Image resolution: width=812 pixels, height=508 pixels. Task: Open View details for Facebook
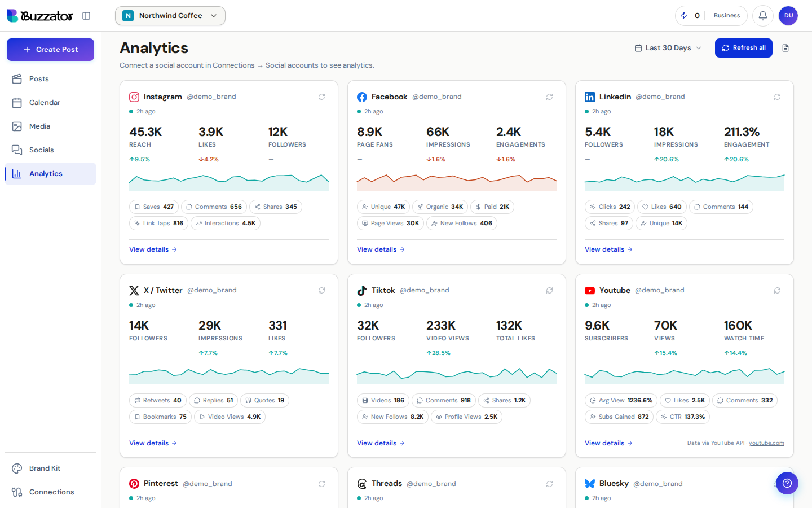click(x=381, y=249)
